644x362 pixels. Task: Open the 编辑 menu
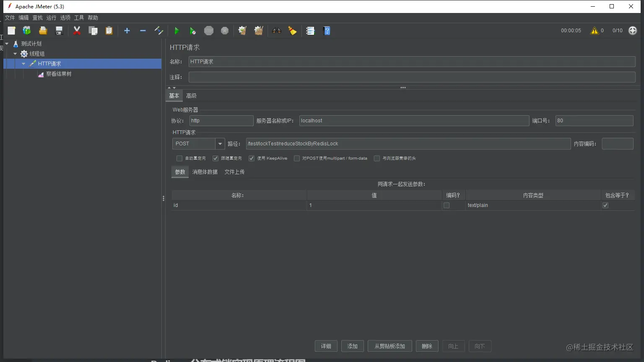[x=23, y=18]
